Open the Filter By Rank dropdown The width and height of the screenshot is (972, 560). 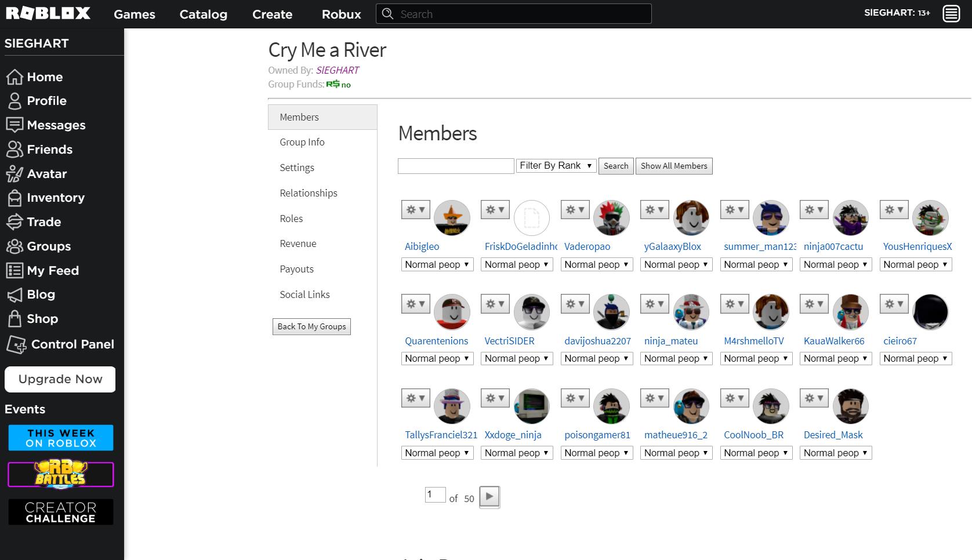[556, 166]
